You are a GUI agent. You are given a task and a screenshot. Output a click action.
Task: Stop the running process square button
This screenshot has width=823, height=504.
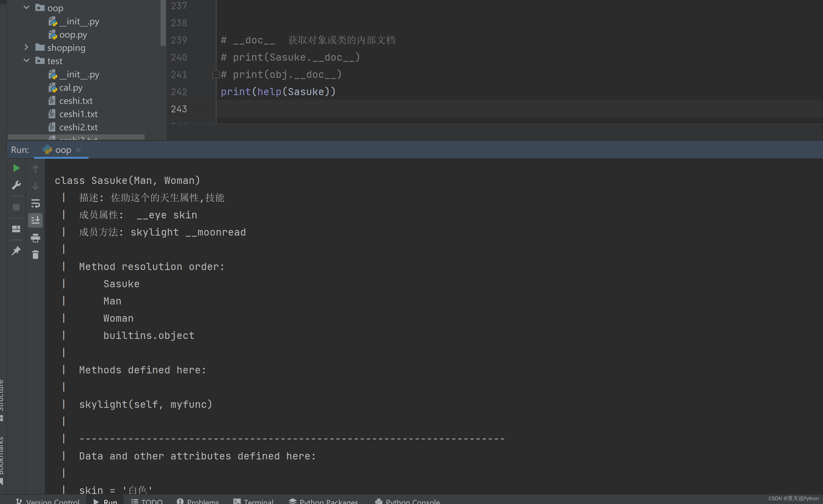(x=16, y=207)
